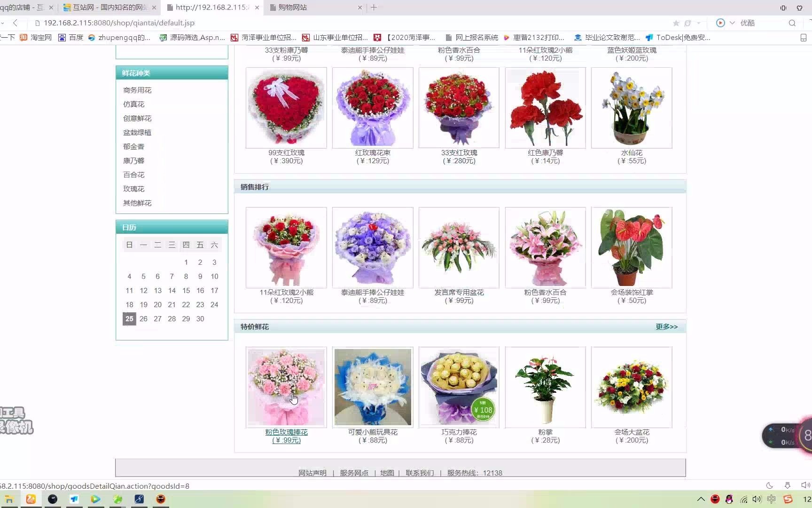Click the 粉色玫瑰捧花 text link

(x=286, y=432)
